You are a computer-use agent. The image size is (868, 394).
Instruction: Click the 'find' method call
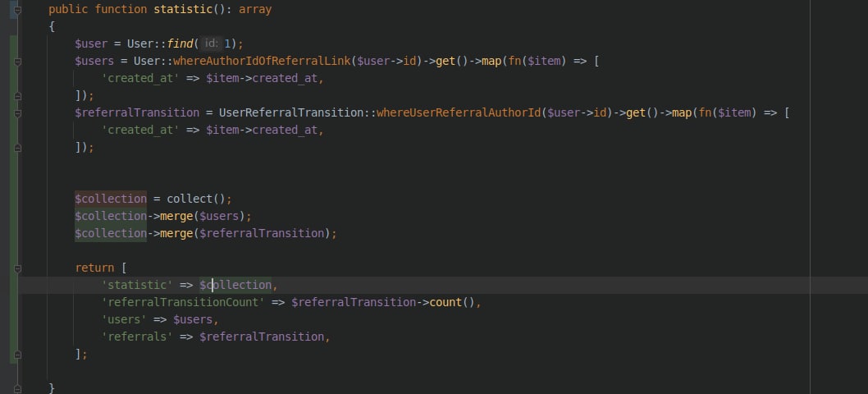click(180, 44)
